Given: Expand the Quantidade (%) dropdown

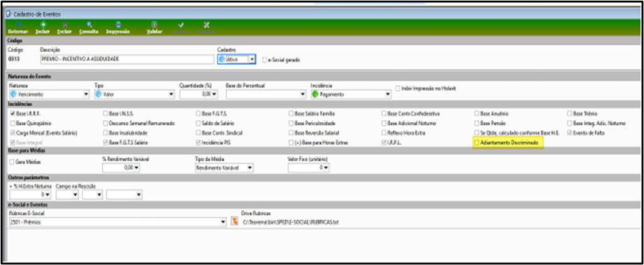Looking at the screenshot, I should 215,94.
